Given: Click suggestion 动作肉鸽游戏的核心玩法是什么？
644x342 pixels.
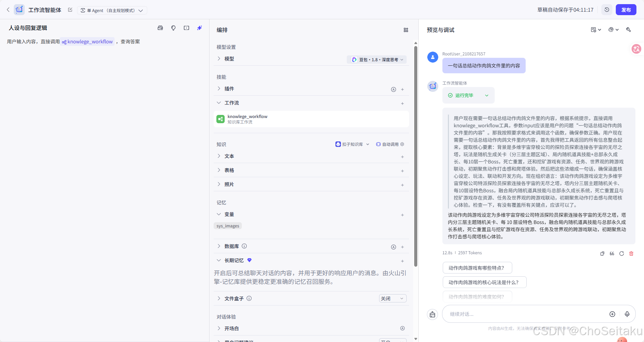Looking at the screenshot, I should point(484,282).
